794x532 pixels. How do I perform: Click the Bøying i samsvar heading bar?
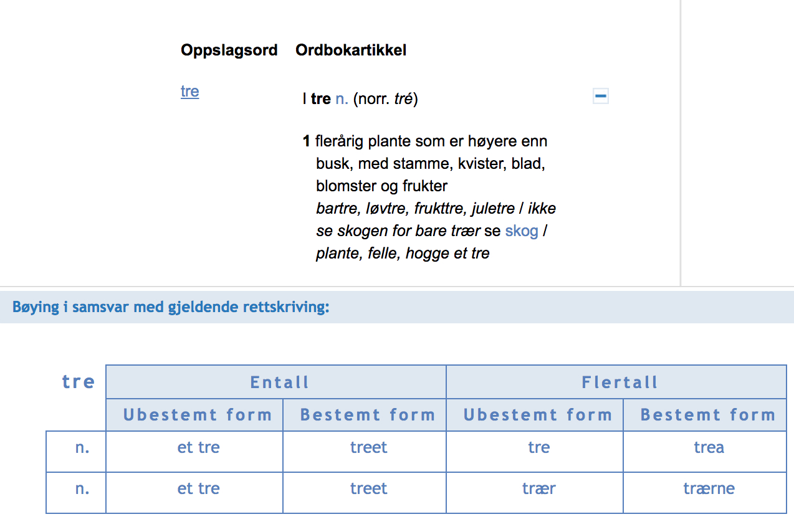[x=397, y=307]
